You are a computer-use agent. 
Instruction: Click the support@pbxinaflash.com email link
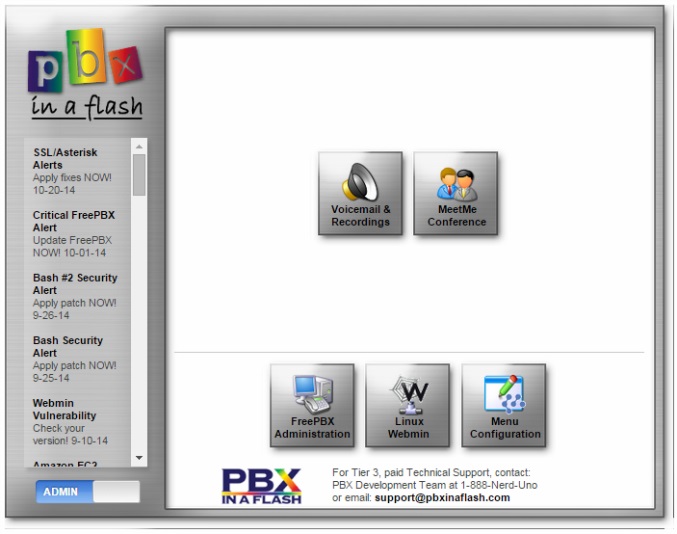(x=442, y=498)
